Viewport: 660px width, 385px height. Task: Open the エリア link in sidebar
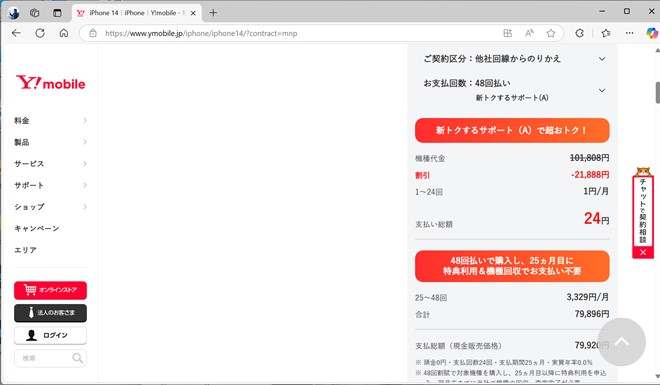click(x=25, y=250)
